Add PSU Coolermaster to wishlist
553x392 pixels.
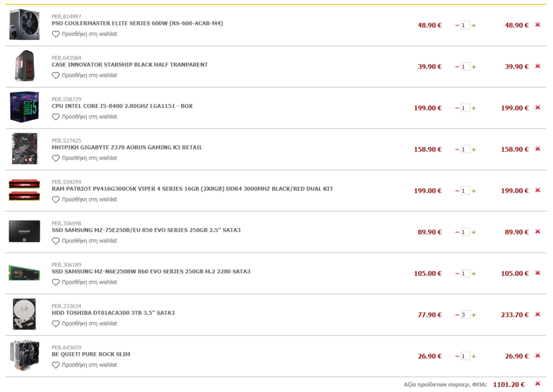pyautogui.click(x=84, y=34)
